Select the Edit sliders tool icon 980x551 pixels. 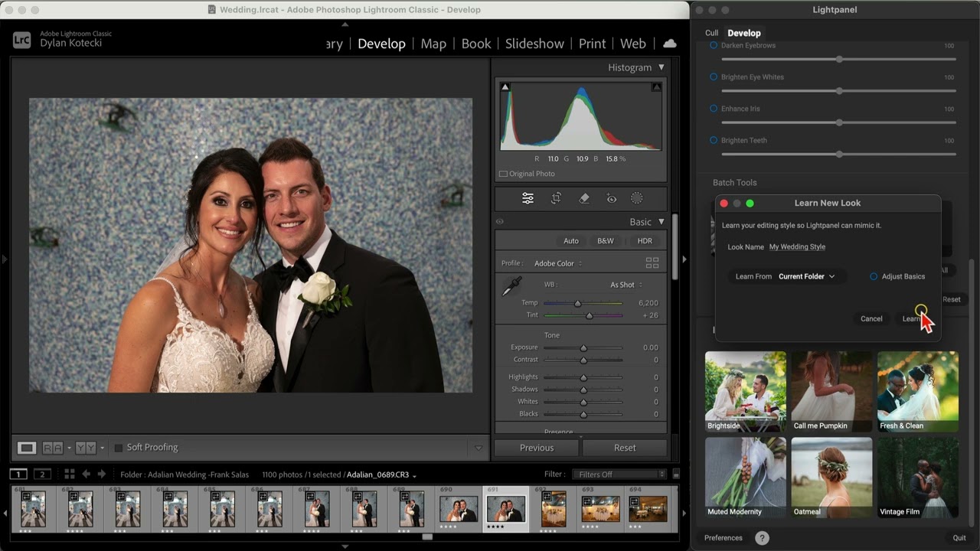click(x=528, y=198)
